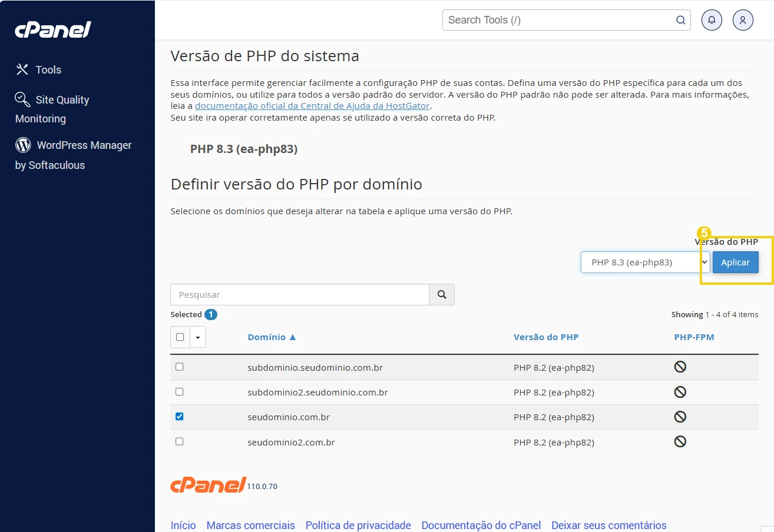The height and width of the screenshot is (532, 774).
Task: Open WordPress Manager by Softaculous icon
Action: click(22, 145)
